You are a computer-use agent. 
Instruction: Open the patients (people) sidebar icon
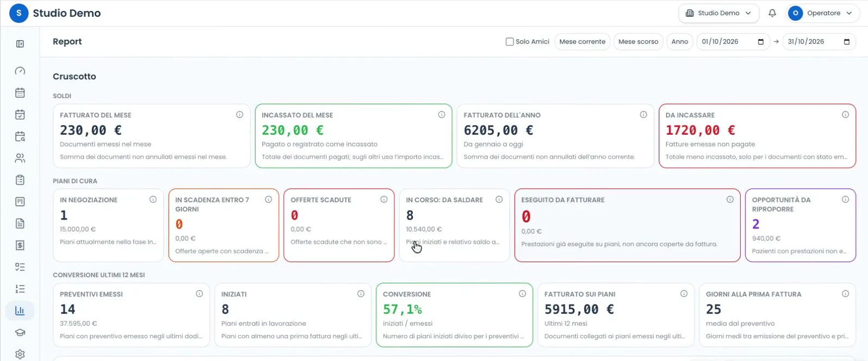(x=20, y=158)
